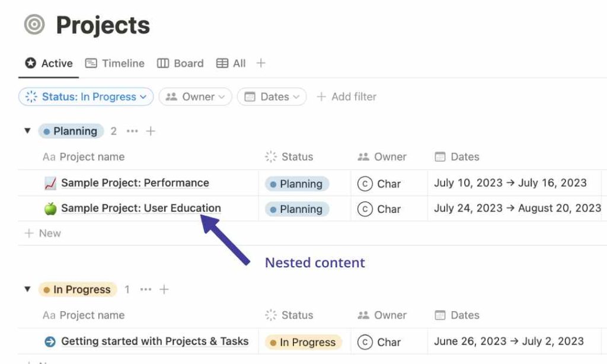The width and height of the screenshot is (607, 364).
Task: Open the Planning group options menu
Action: pos(133,130)
